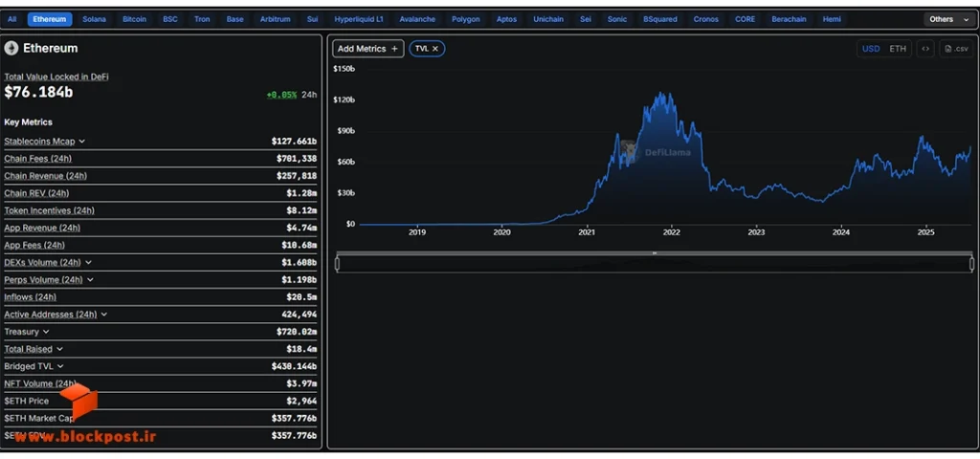Click the $2,964 ETH price value

pos(303,401)
